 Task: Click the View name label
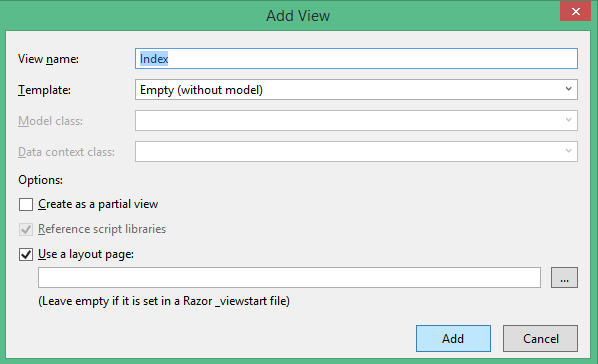48,59
